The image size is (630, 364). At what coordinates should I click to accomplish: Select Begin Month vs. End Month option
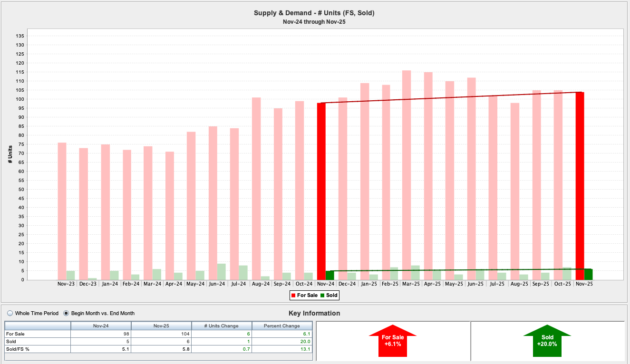[67, 313]
